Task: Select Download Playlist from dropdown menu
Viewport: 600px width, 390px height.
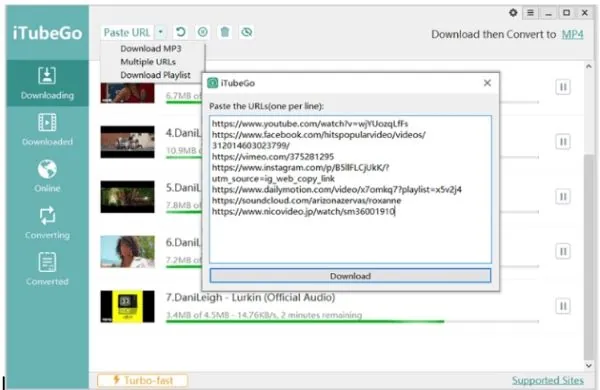Action: pyautogui.click(x=155, y=75)
